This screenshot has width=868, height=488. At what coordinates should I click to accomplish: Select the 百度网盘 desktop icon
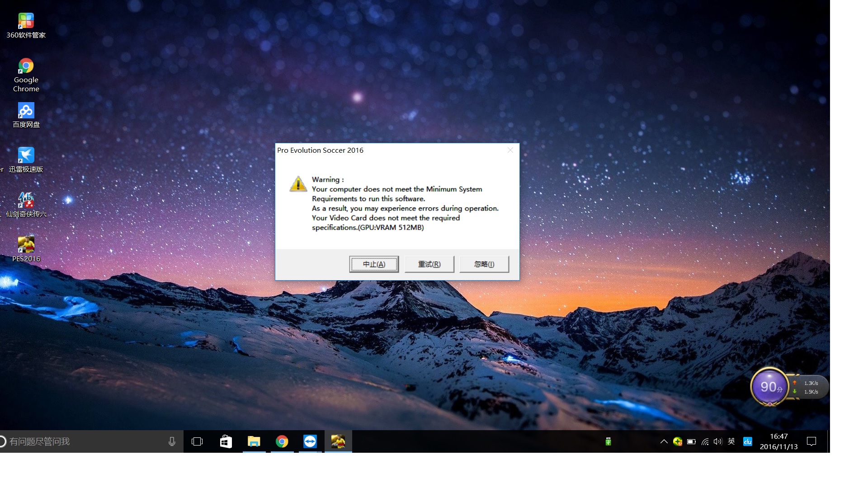(26, 111)
